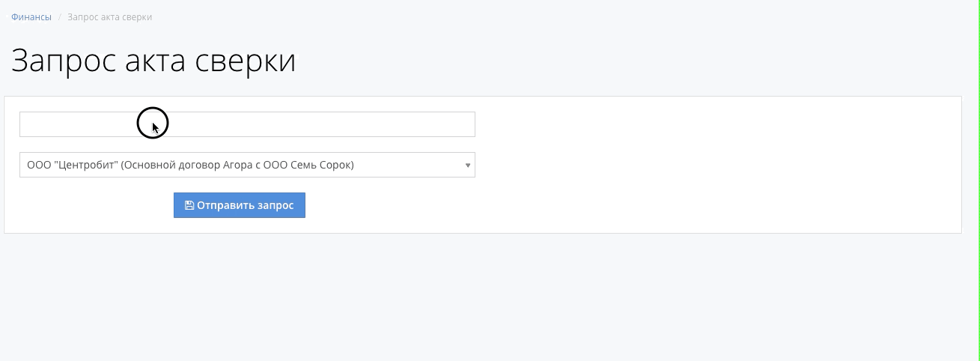Click the empty area of the white form panel
980x361 pixels.
tap(719, 165)
